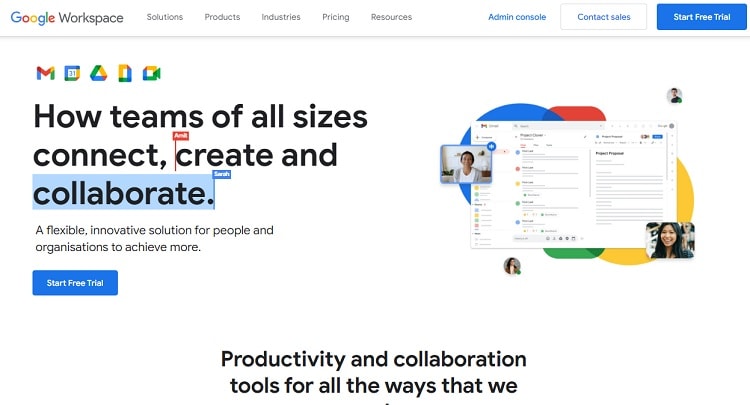The height and width of the screenshot is (405, 750).
Task: Click Start Free Trial below the tagline
Action: pos(75,283)
